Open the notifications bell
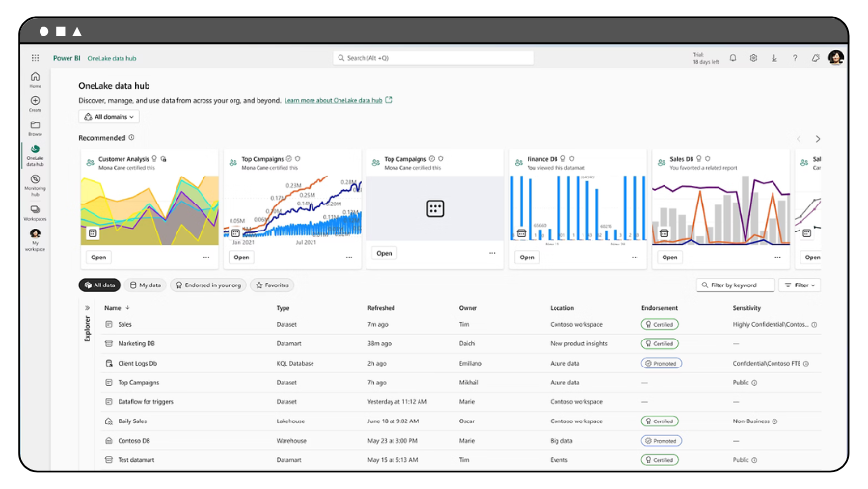The image size is (868, 489). pos(733,58)
